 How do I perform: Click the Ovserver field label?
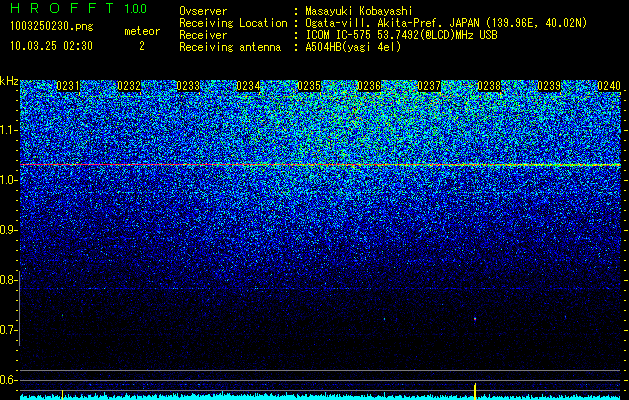point(203,11)
